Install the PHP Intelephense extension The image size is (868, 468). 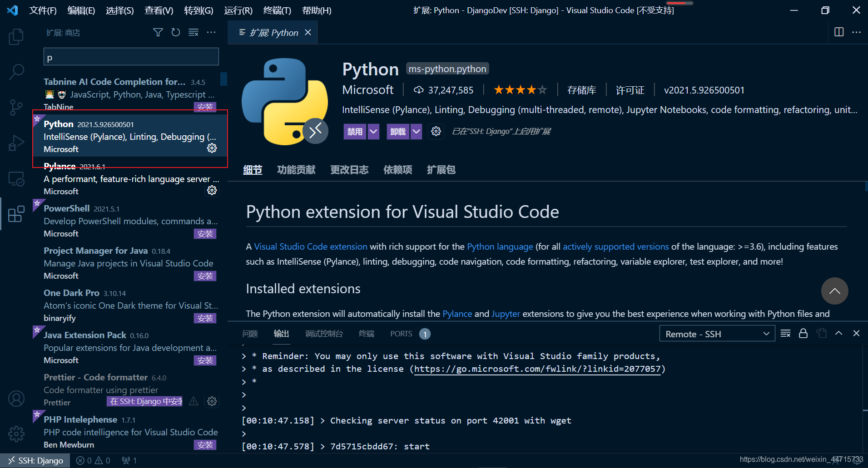coord(205,444)
